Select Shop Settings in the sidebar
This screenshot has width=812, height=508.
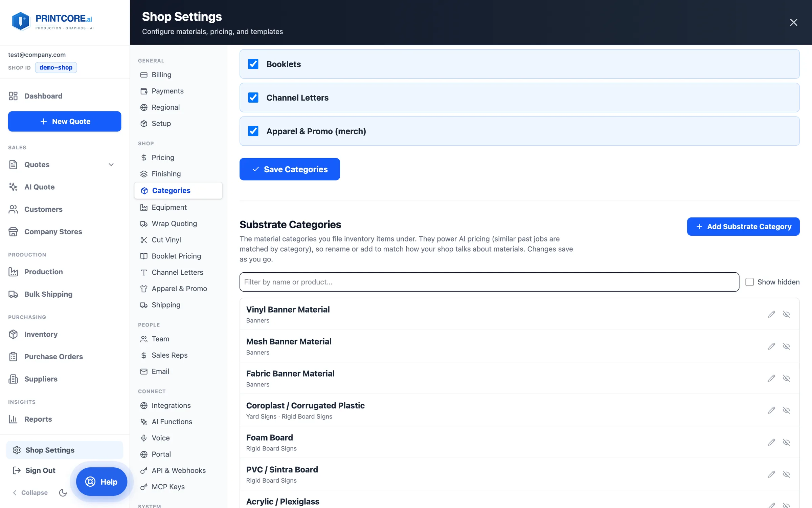coord(65,450)
